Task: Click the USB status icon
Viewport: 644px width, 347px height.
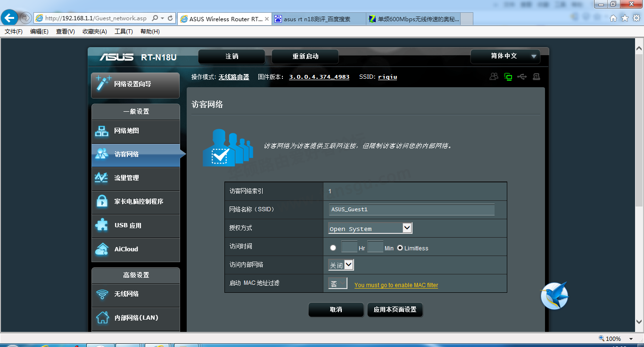Action: pos(522,76)
